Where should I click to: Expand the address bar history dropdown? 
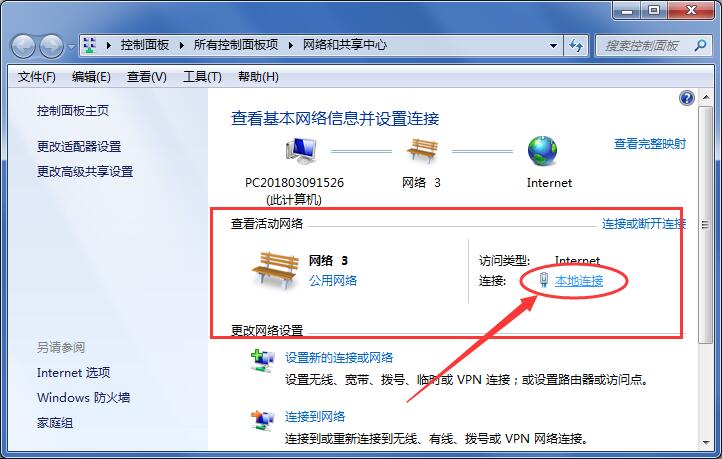pos(553,45)
